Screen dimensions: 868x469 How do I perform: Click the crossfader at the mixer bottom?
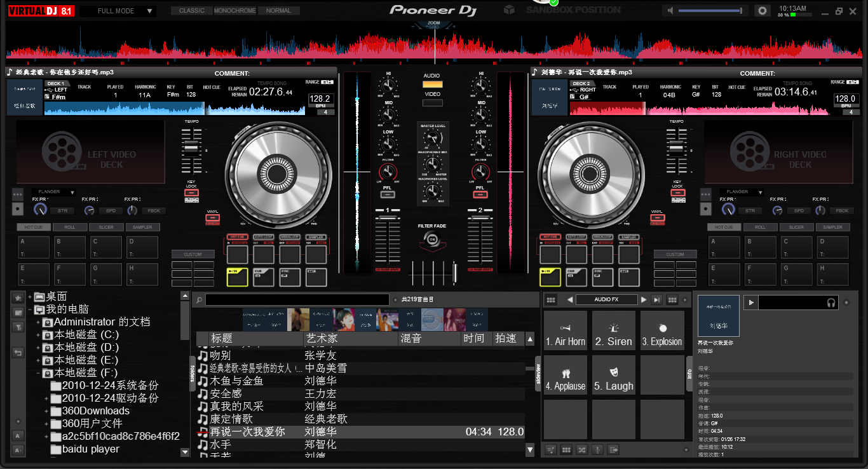435,273
